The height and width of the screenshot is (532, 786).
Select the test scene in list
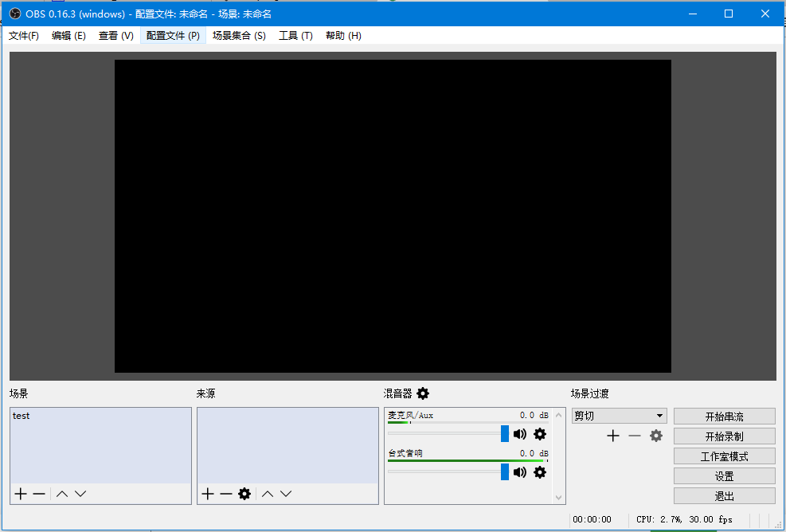[x=22, y=416]
